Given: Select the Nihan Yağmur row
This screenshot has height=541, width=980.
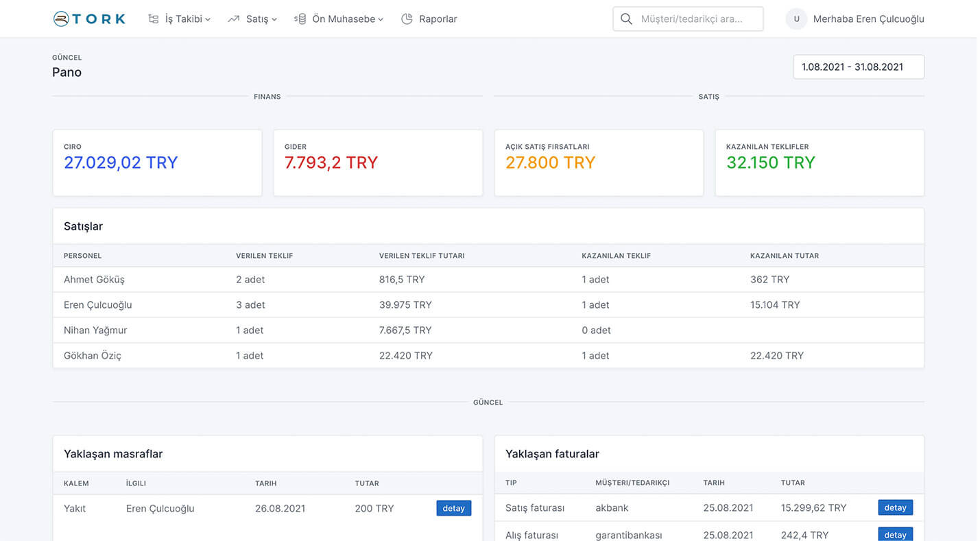Looking at the screenshot, I should click(x=488, y=330).
